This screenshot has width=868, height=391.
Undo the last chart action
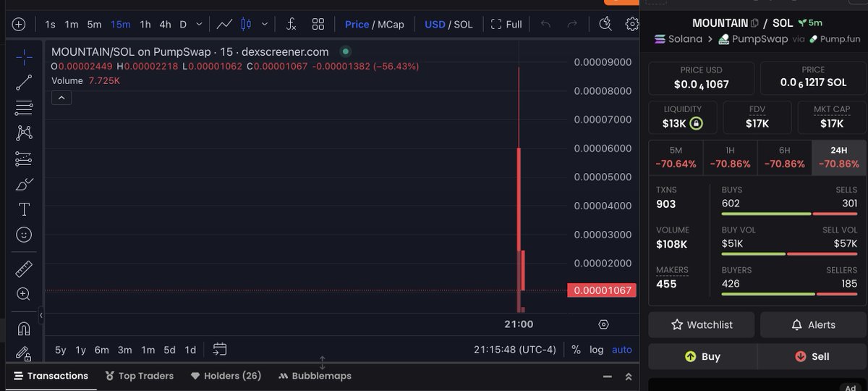tap(545, 24)
